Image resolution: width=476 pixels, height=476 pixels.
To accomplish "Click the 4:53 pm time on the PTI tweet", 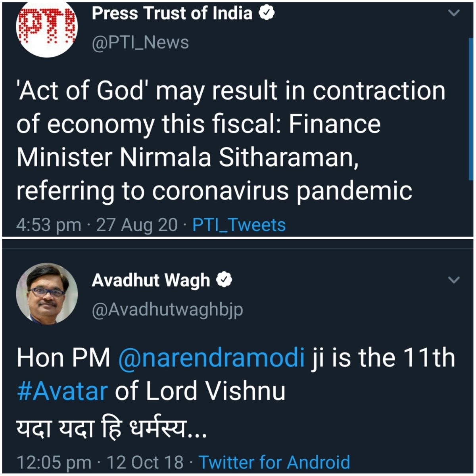I will [x=48, y=225].
